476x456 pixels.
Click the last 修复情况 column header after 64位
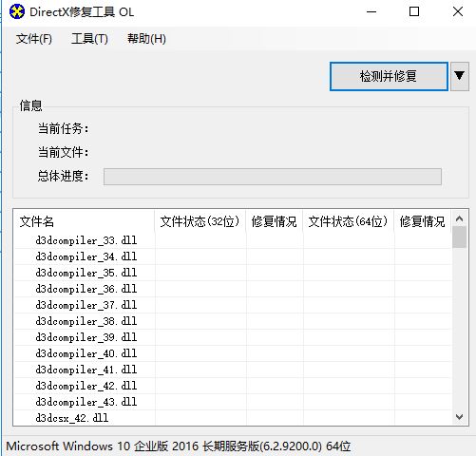(x=423, y=221)
